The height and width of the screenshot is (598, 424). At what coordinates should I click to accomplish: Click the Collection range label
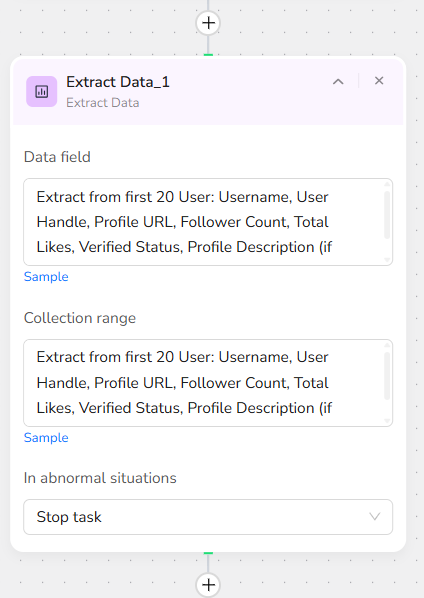click(80, 318)
